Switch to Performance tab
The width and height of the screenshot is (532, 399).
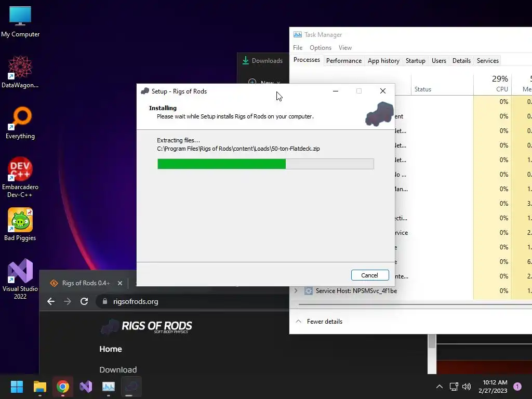tap(344, 61)
